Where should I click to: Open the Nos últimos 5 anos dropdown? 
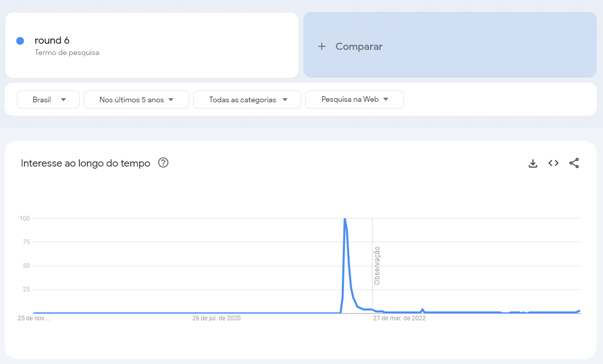pyautogui.click(x=137, y=100)
